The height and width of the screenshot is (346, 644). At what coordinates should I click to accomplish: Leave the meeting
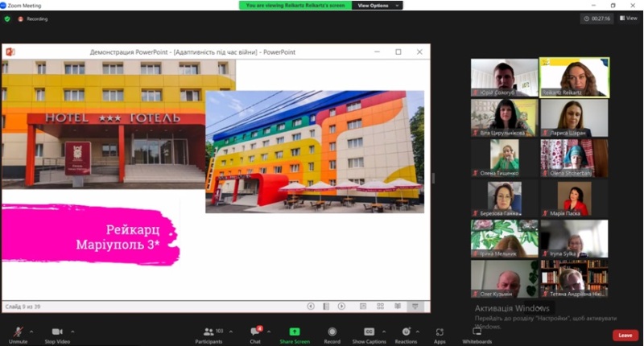pyautogui.click(x=625, y=336)
